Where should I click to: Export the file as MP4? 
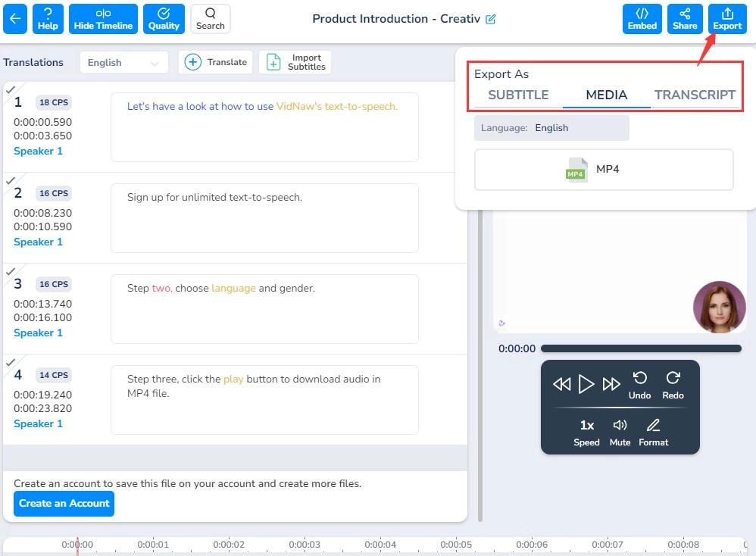click(604, 170)
